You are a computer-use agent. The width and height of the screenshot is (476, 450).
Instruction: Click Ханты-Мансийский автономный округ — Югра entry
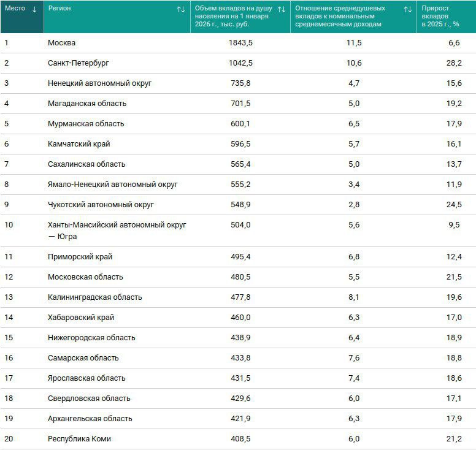coord(117,231)
